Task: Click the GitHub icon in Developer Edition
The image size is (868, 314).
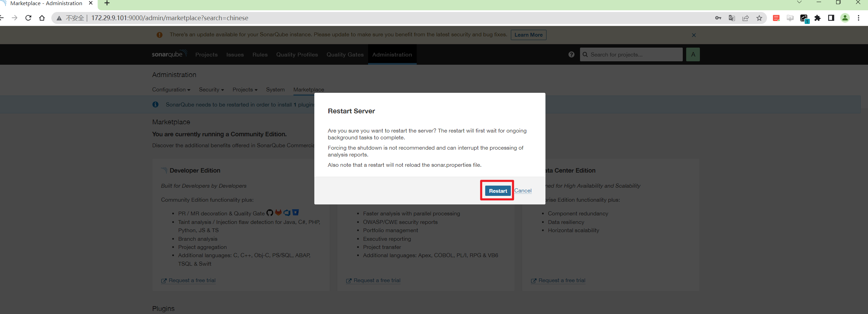Action: pos(270,213)
